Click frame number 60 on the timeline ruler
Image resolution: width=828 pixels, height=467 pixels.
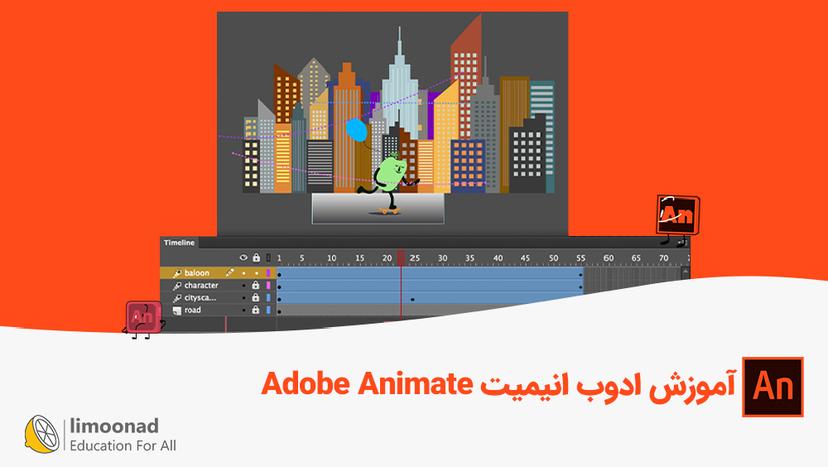(608, 258)
